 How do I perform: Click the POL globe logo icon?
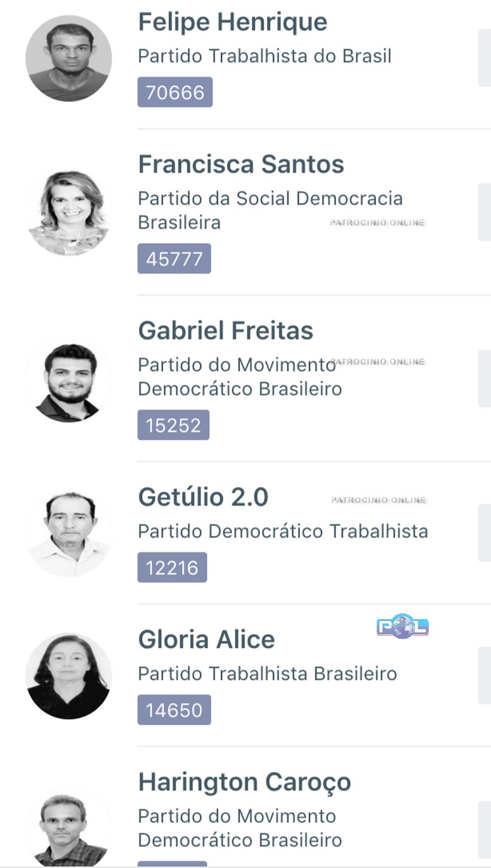(403, 627)
